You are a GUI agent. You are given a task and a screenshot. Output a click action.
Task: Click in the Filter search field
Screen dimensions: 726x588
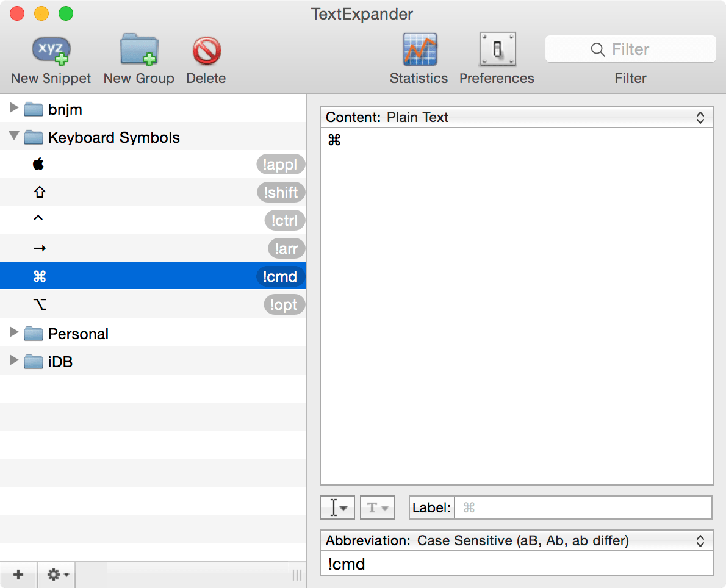tap(630, 49)
